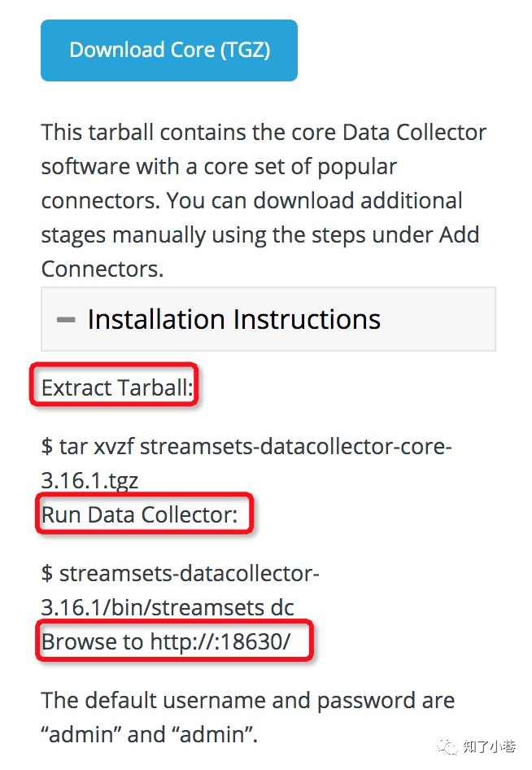Image resolution: width=532 pixels, height=770 pixels.
Task: Click the tar xvzf command line
Action: pos(246,446)
